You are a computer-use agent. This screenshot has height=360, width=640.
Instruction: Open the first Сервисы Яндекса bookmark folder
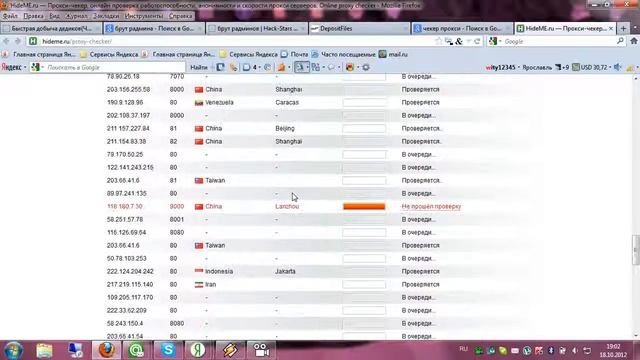coord(109,54)
